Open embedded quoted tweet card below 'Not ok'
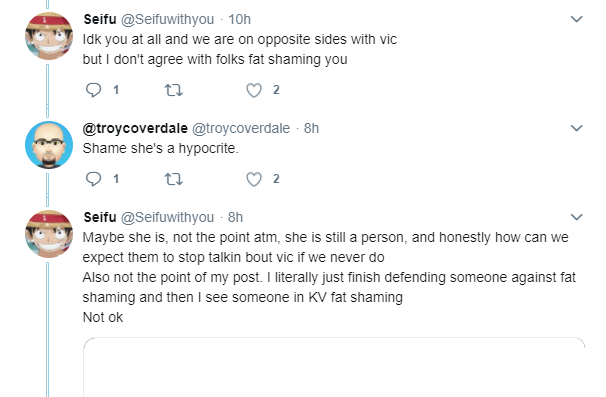 click(334, 367)
